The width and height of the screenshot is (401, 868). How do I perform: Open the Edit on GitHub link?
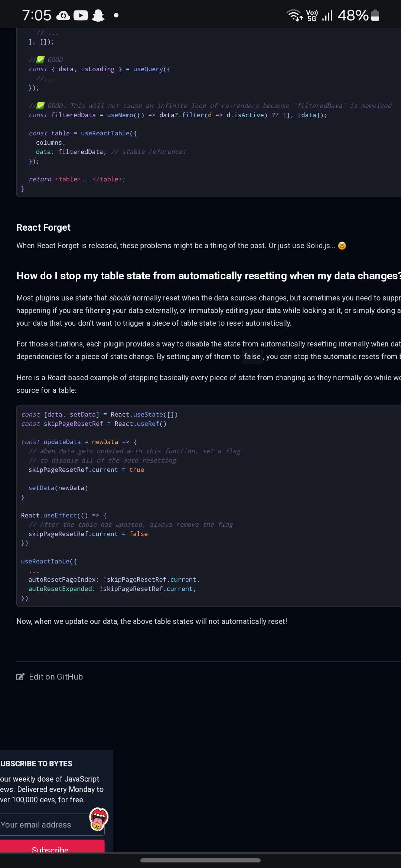coord(50,677)
